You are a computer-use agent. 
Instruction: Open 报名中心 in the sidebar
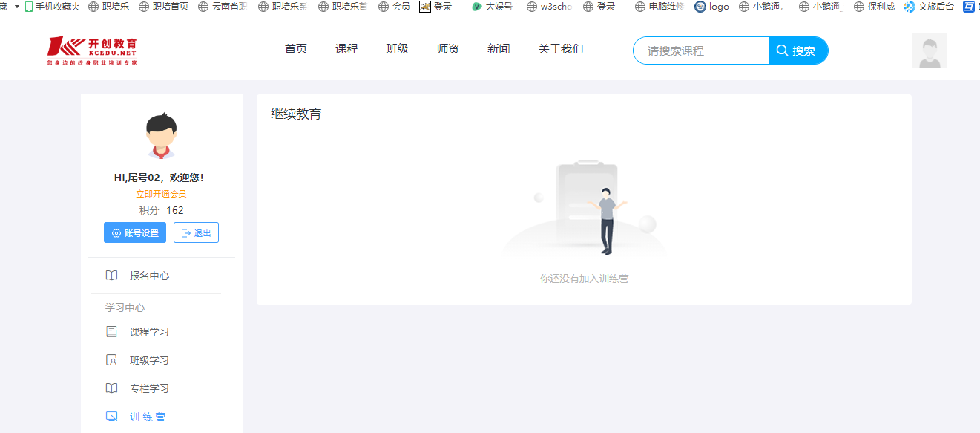(x=149, y=276)
